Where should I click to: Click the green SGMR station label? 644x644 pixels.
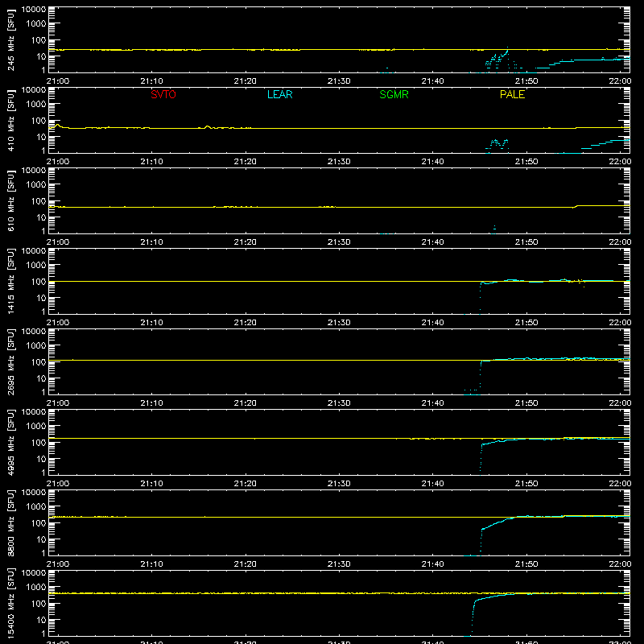[x=394, y=94]
